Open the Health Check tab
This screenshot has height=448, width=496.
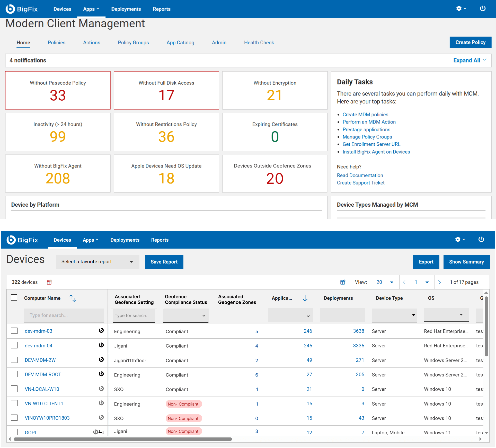[x=259, y=42]
